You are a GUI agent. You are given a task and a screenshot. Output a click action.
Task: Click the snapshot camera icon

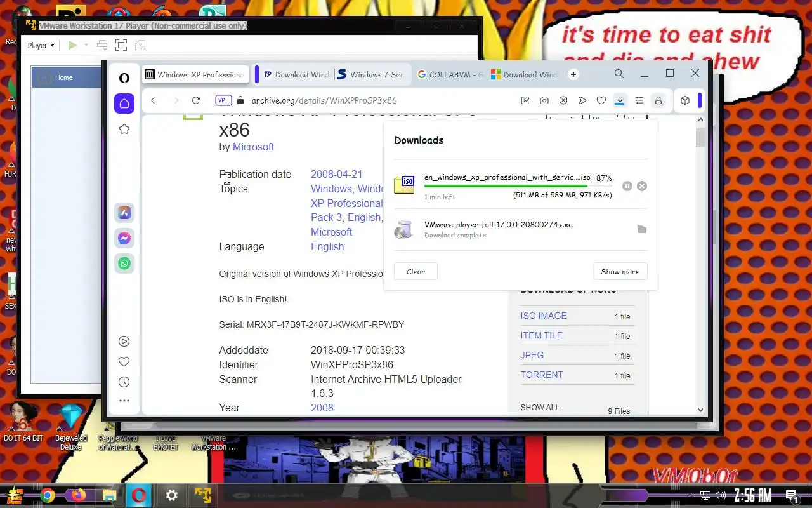coord(544,100)
